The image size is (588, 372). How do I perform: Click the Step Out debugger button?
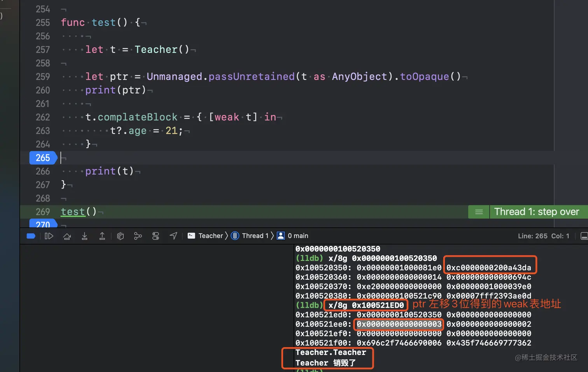102,236
